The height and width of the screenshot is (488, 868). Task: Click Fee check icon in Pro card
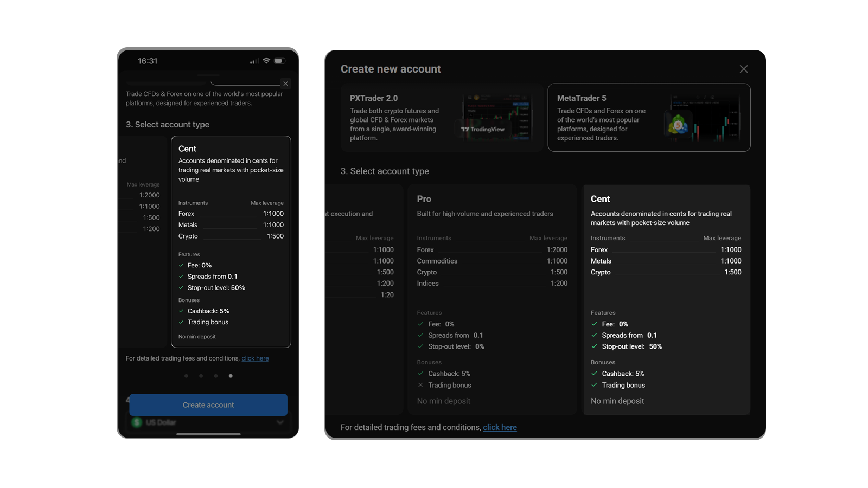[420, 324]
